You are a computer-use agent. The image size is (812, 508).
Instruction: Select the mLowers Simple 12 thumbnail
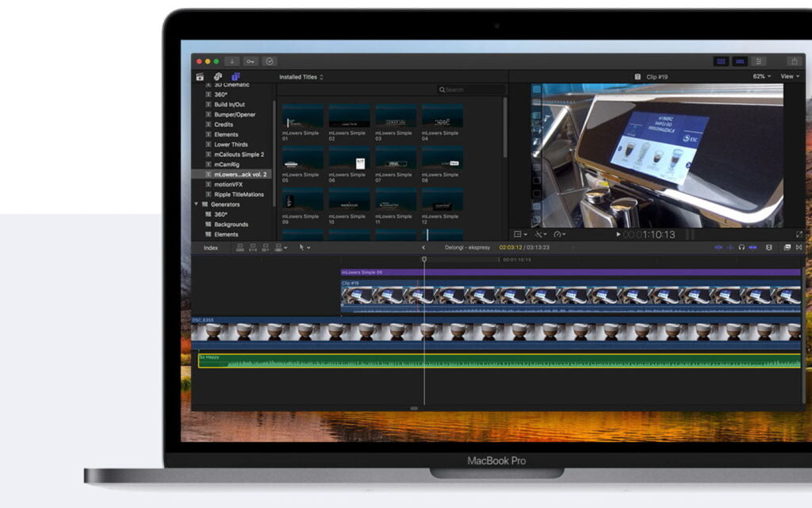tap(442, 200)
